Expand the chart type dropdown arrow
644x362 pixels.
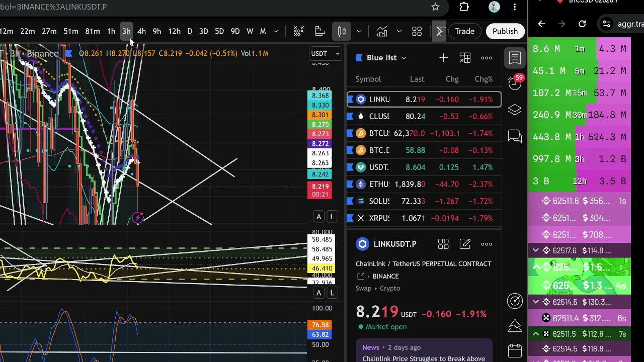[x=359, y=31]
